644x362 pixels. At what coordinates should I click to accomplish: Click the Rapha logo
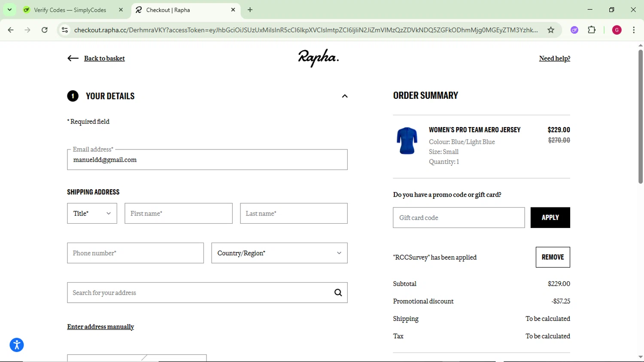tap(319, 58)
